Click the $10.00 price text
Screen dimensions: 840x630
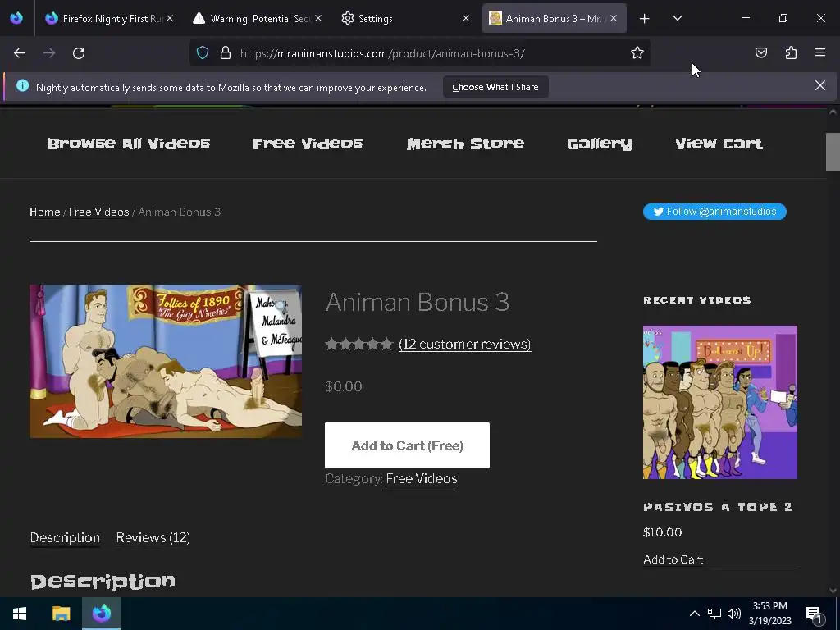(662, 532)
